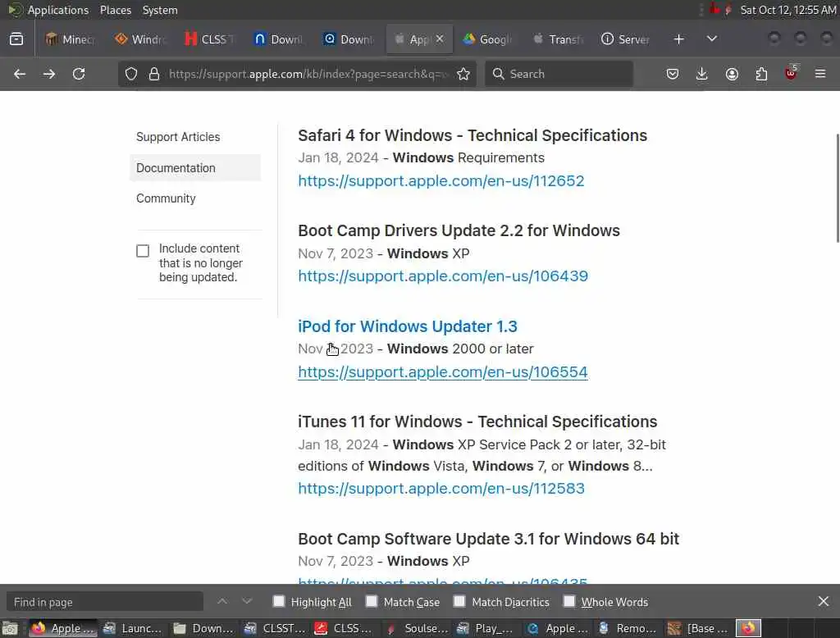Open iTunes 11 for Windows result
Screen dimensions: 840x638
(x=477, y=422)
